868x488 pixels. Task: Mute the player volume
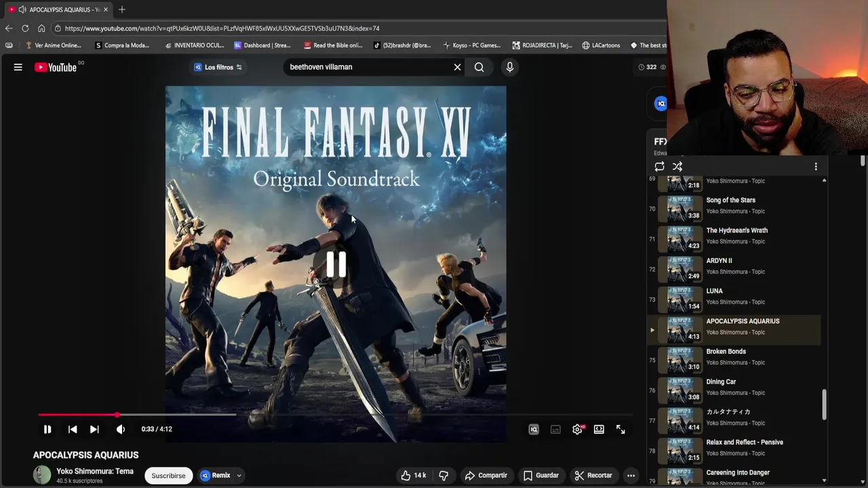121,429
